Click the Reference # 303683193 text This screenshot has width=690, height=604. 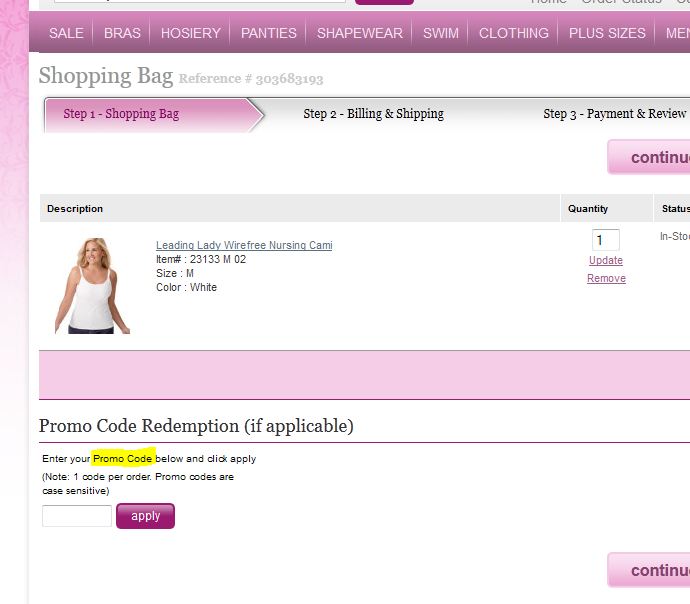251,79
